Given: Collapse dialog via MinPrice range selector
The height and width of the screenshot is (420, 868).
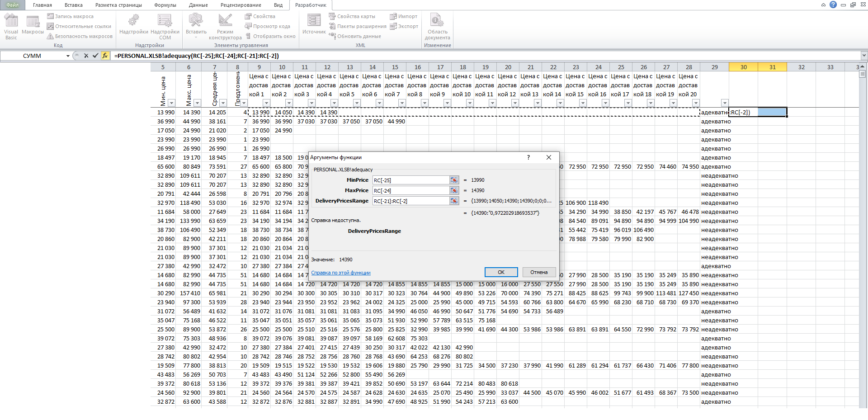Looking at the screenshot, I should 454,180.
